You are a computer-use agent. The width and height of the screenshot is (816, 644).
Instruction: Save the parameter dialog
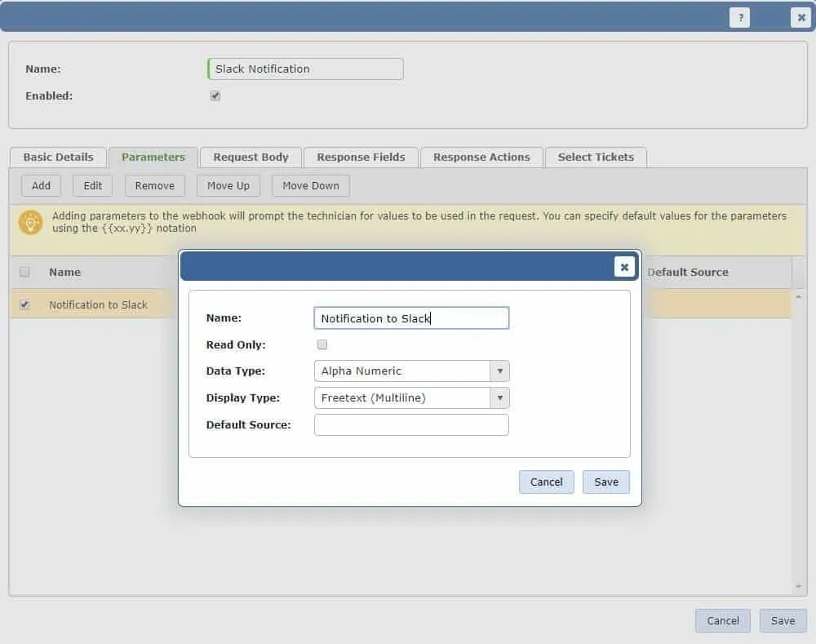(x=606, y=482)
